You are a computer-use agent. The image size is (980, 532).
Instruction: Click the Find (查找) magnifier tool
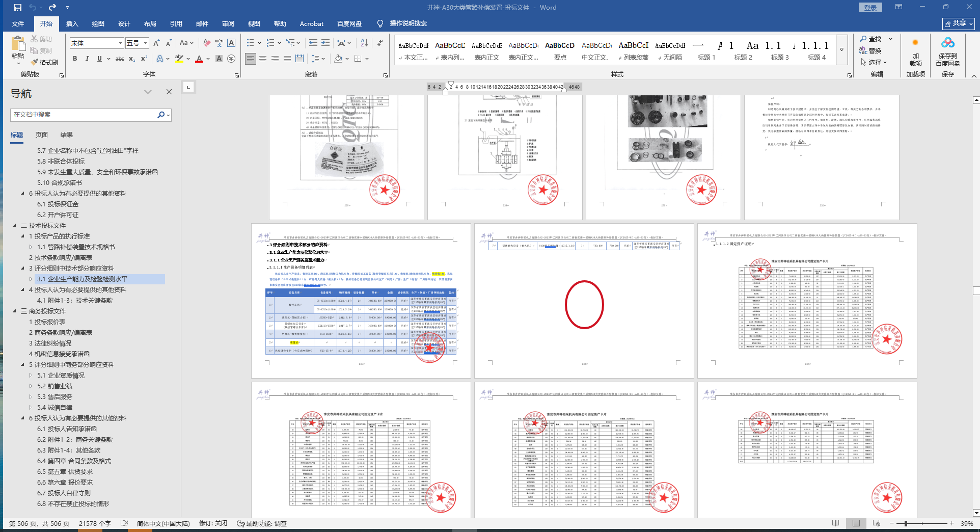(871, 39)
